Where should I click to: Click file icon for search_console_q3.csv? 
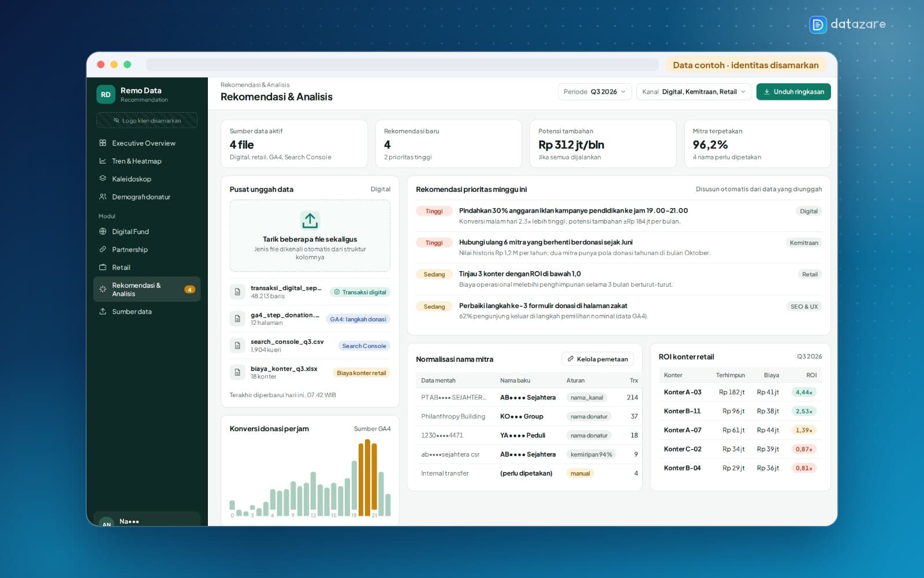click(237, 346)
